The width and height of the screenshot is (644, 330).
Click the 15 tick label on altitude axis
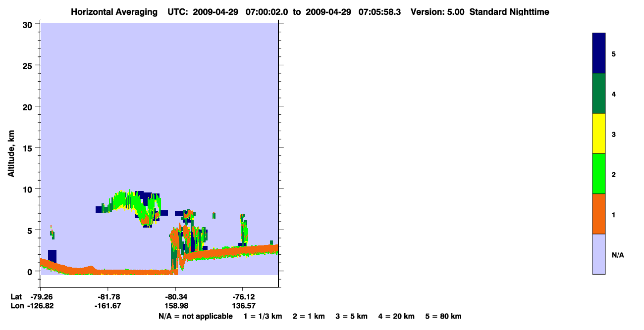(x=29, y=148)
